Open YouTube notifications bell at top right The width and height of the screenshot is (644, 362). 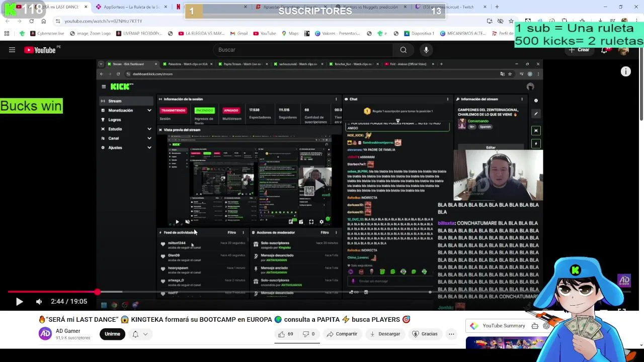[604, 50]
